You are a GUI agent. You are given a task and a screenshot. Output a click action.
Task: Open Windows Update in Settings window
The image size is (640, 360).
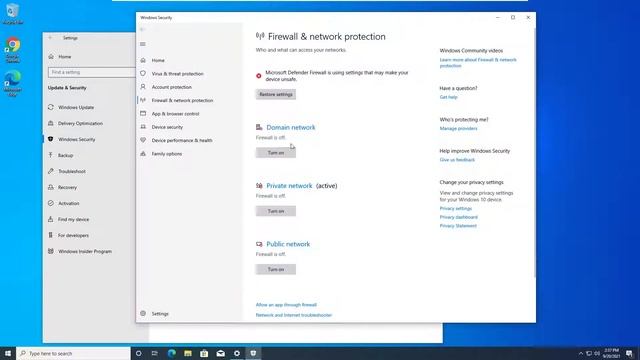pyautogui.click(x=76, y=107)
